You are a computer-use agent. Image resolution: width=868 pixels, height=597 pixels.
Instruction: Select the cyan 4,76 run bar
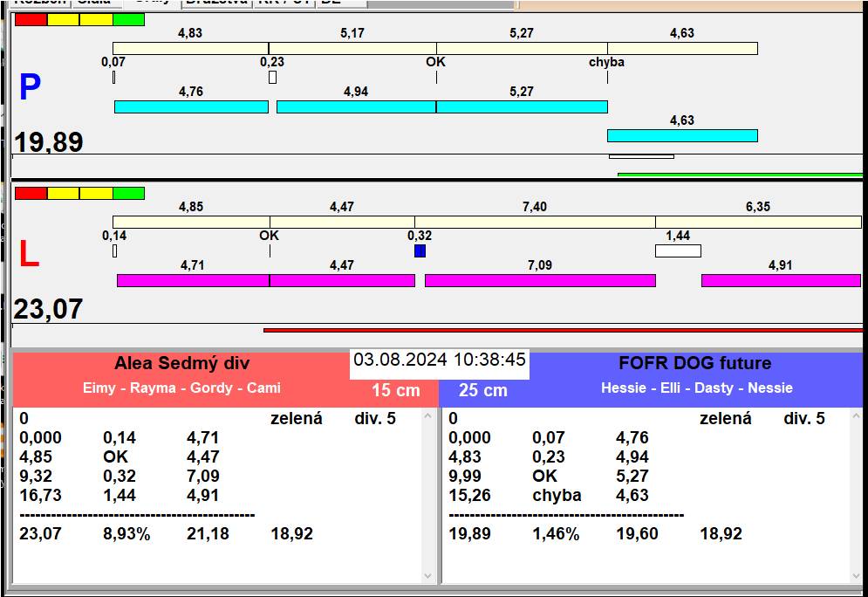(192, 106)
